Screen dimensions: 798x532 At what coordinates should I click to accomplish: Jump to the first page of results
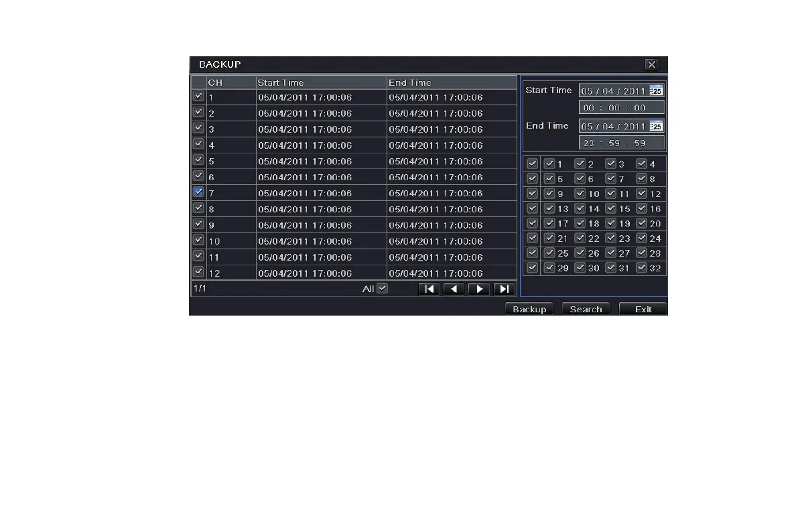(x=429, y=289)
